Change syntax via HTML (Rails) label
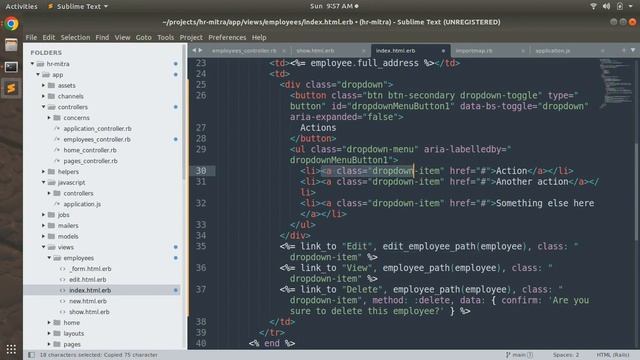This screenshot has width=640, height=360. [x=612, y=355]
